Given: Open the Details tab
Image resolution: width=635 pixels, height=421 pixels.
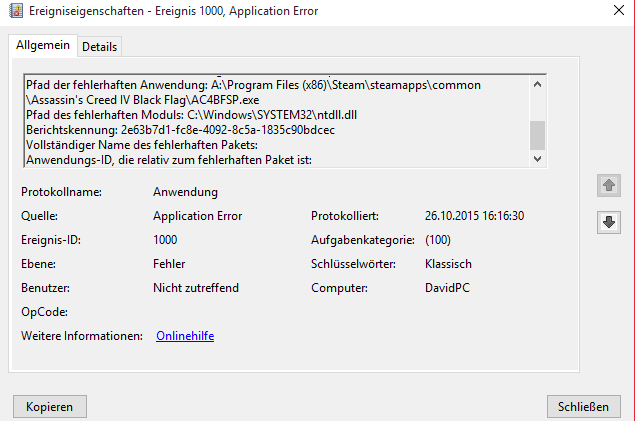Looking at the screenshot, I should pos(99,47).
